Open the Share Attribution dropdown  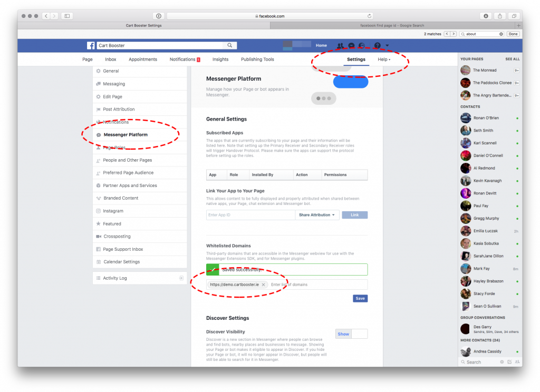click(x=316, y=215)
